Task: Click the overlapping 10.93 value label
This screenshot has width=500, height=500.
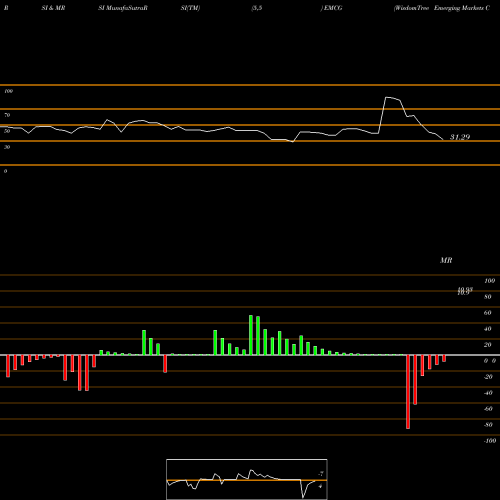Action: tap(465, 291)
